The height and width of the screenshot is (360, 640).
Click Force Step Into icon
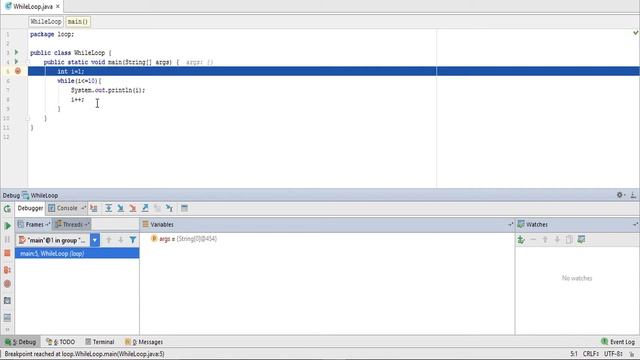click(133, 209)
